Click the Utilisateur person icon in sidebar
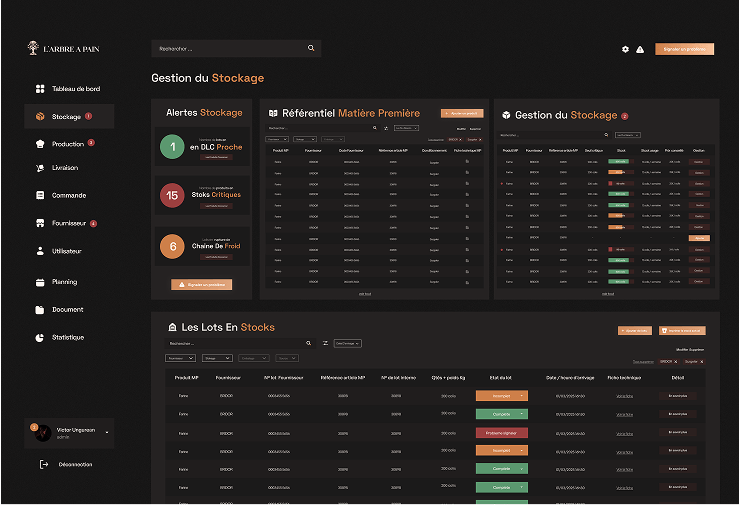This screenshot has height=505, width=740. point(40,251)
